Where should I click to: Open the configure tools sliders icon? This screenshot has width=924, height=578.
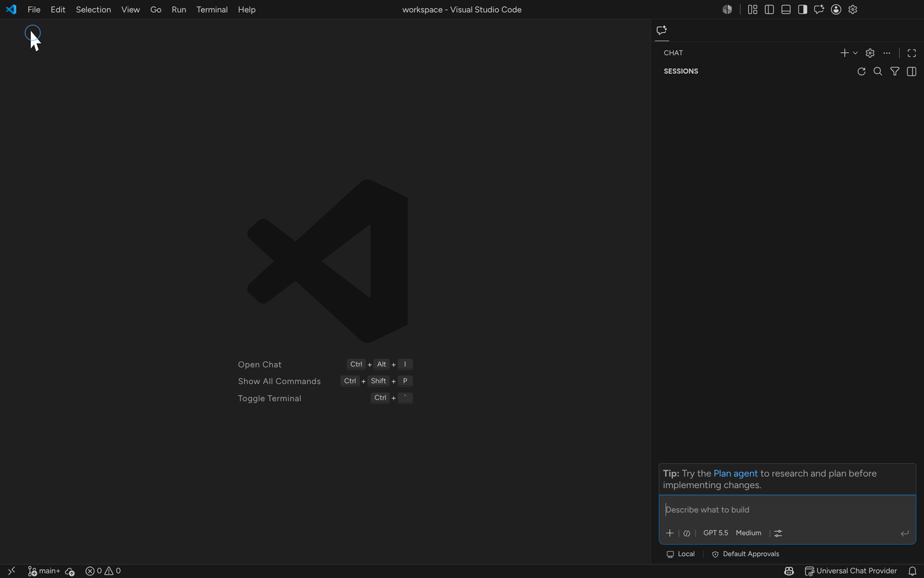coord(778,533)
